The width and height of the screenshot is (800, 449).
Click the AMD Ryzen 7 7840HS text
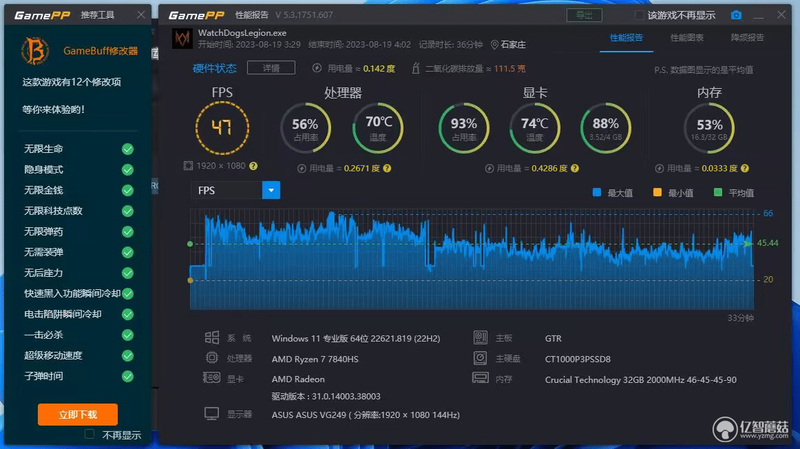[315, 359]
